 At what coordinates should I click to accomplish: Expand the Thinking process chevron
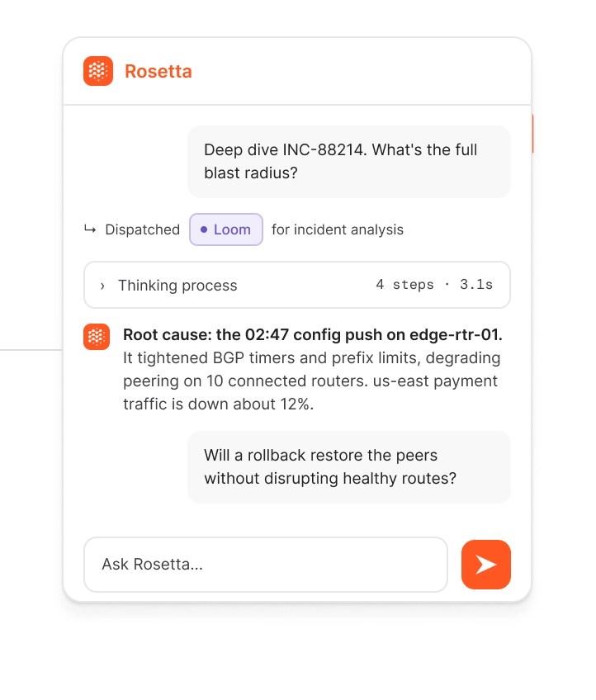point(102,286)
